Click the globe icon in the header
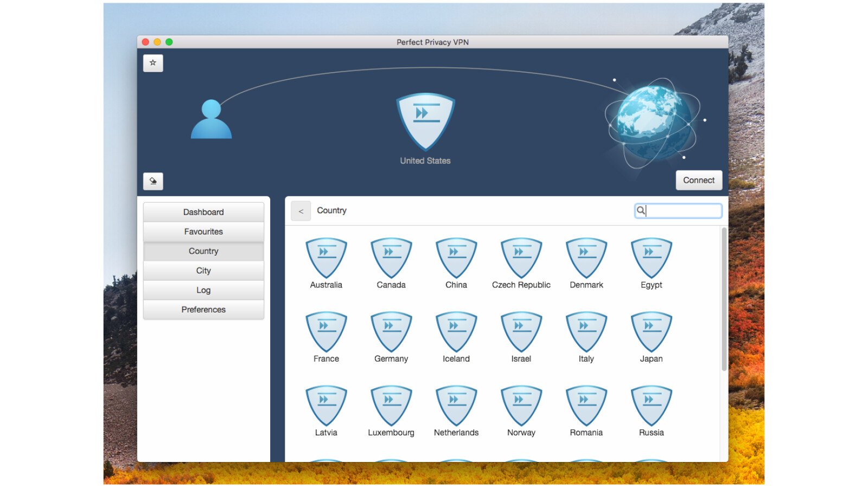The height and width of the screenshot is (488, 868). pos(653,122)
